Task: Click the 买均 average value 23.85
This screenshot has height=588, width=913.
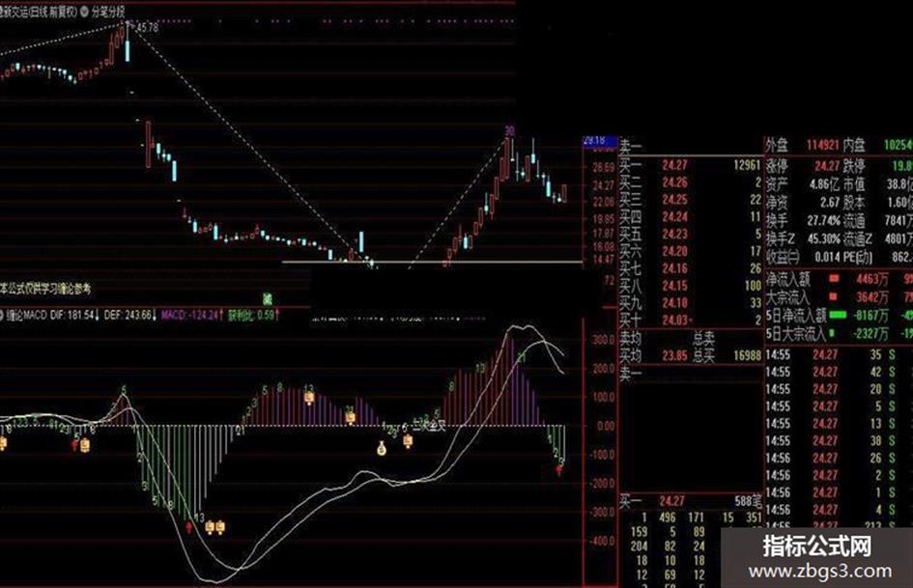Action: click(x=674, y=355)
